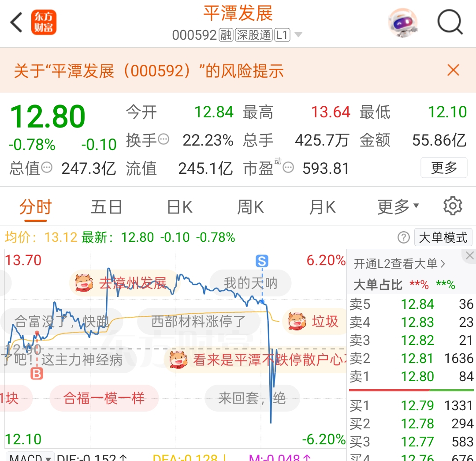Select 卖4 order row at 12.83

[x=411, y=322]
